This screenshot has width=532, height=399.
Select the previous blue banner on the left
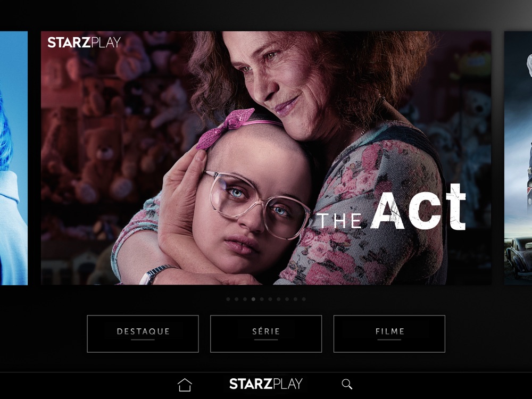(x=14, y=158)
